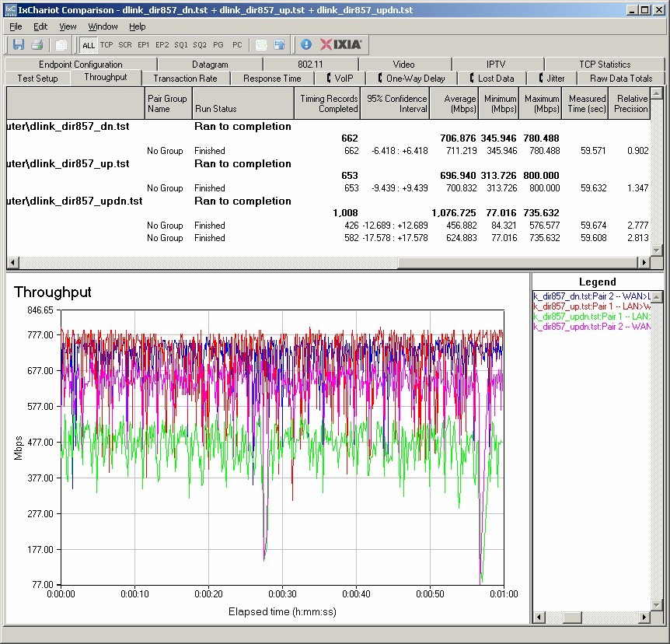Click the Measured Time (sec) column header
This screenshot has height=644, width=670.
tap(585, 103)
